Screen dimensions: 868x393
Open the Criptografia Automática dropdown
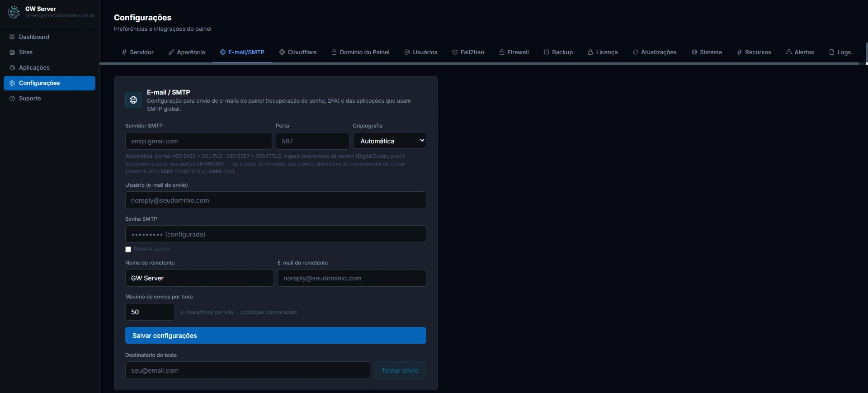click(390, 141)
